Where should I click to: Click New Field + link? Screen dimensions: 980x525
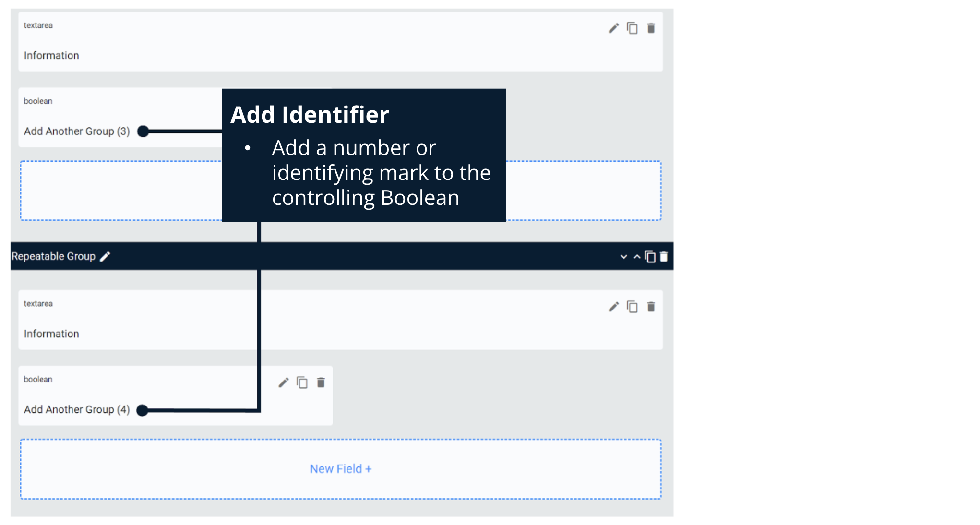coord(340,469)
